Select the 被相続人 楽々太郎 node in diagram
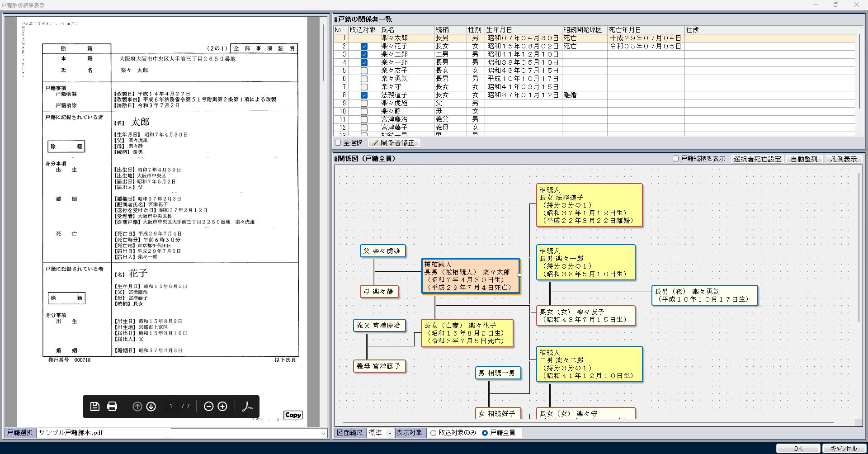This screenshot has height=454, width=868. pos(470,276)
